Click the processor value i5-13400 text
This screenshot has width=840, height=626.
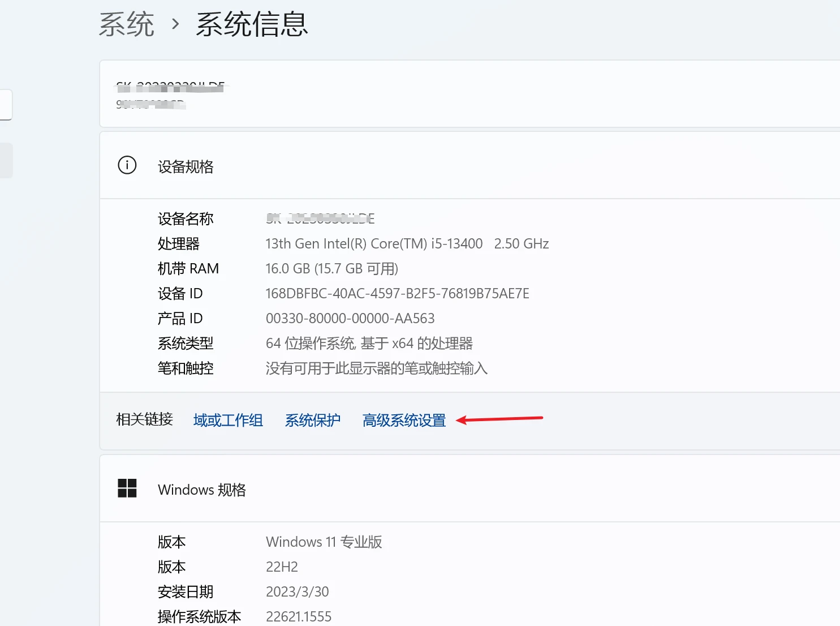pos(407,243)
